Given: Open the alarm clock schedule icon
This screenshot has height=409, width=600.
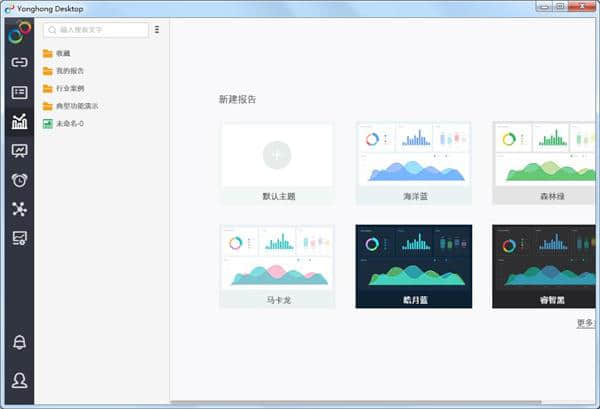Looking at the screenshot, I should point(18,180).
